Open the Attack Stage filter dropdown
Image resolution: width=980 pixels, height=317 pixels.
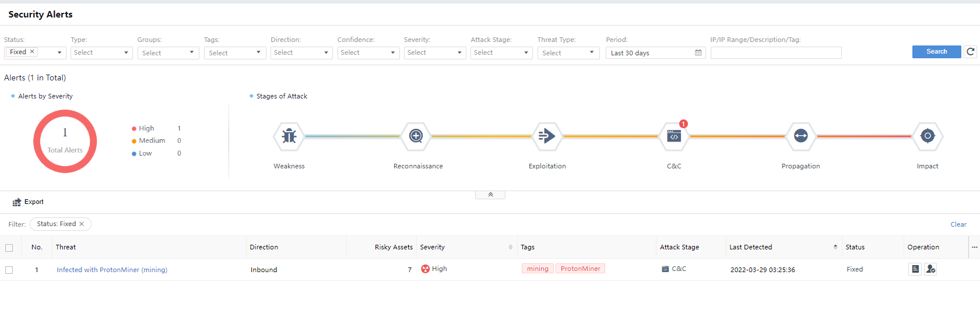(501, 53)
